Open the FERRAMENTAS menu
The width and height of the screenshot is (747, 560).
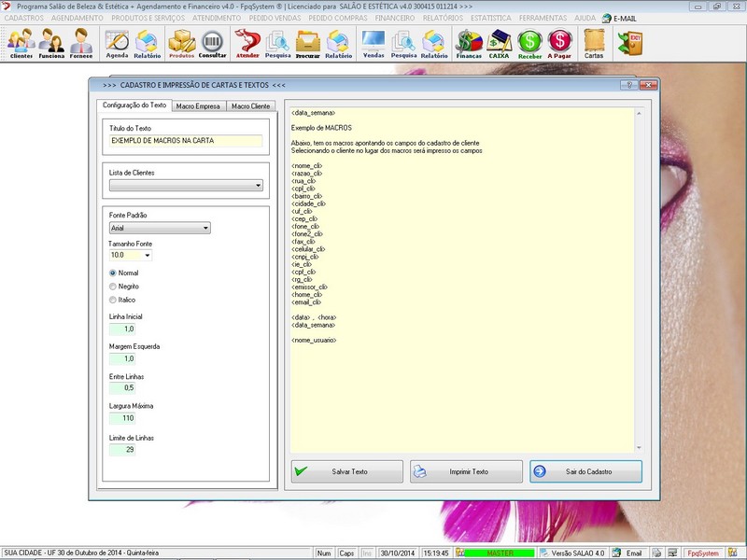point(543,18)
